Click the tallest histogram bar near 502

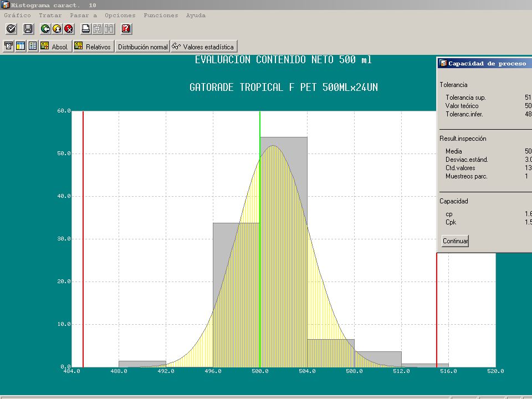click(x=284, y=252)
